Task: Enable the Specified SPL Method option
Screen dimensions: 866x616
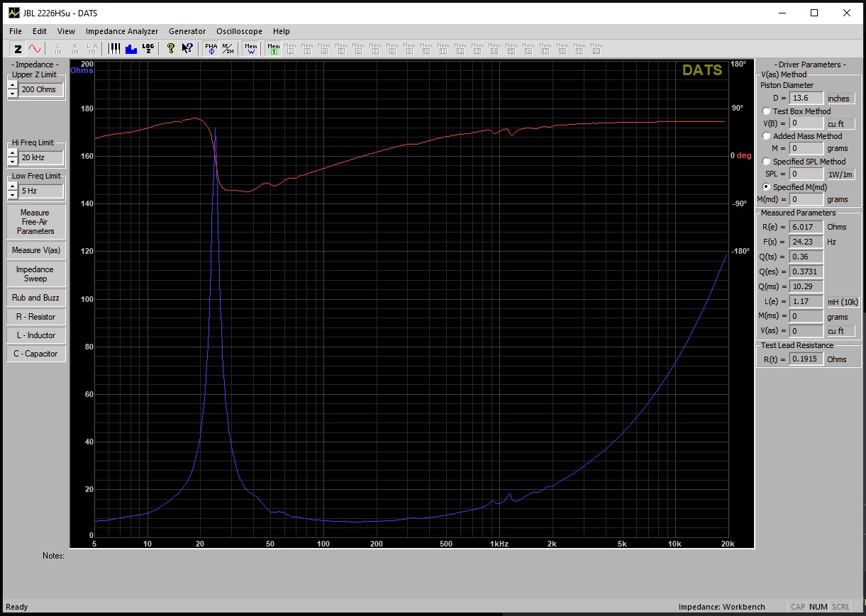Action: [767, 162]
